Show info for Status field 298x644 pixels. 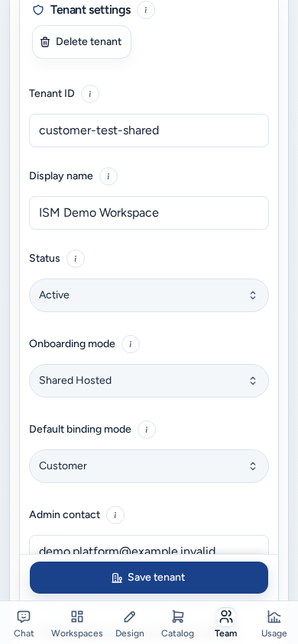pos(76,259)
